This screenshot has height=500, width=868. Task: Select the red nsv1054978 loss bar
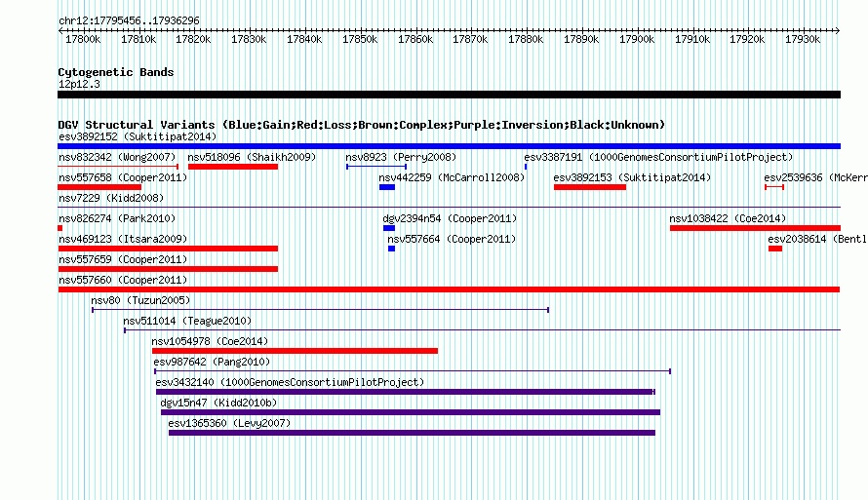click(296, 351)
